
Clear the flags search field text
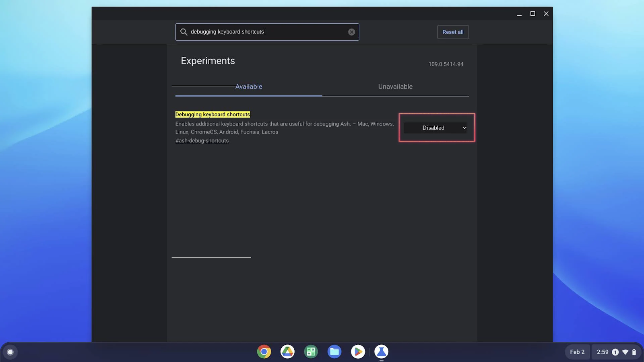pyautogui.click(x=352, y=32)
